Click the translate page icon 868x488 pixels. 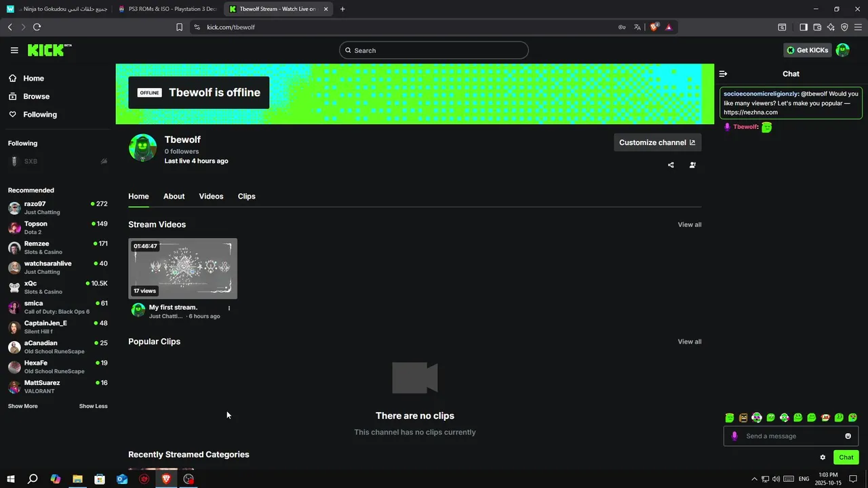[x=637, y=27]
